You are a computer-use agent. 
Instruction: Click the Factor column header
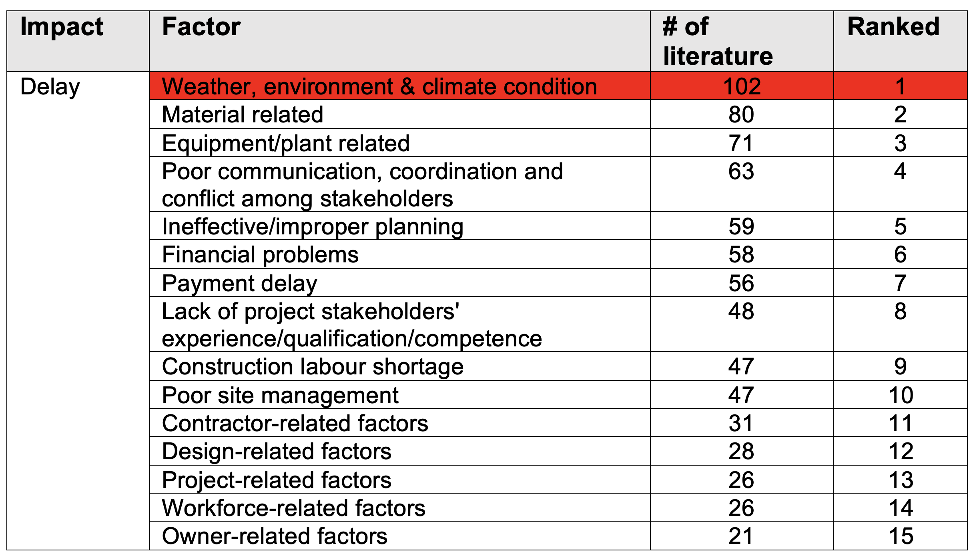pyautogui.click(x=201, y=27)
